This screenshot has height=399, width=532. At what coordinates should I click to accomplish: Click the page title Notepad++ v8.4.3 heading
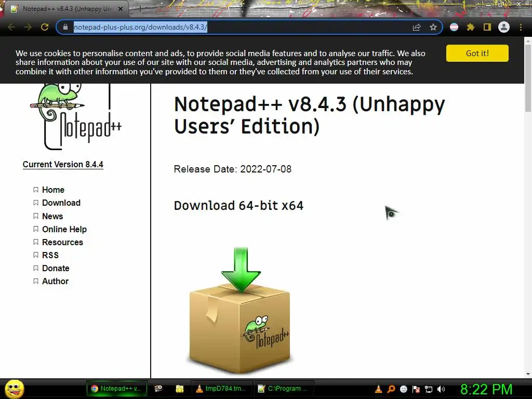309,115
